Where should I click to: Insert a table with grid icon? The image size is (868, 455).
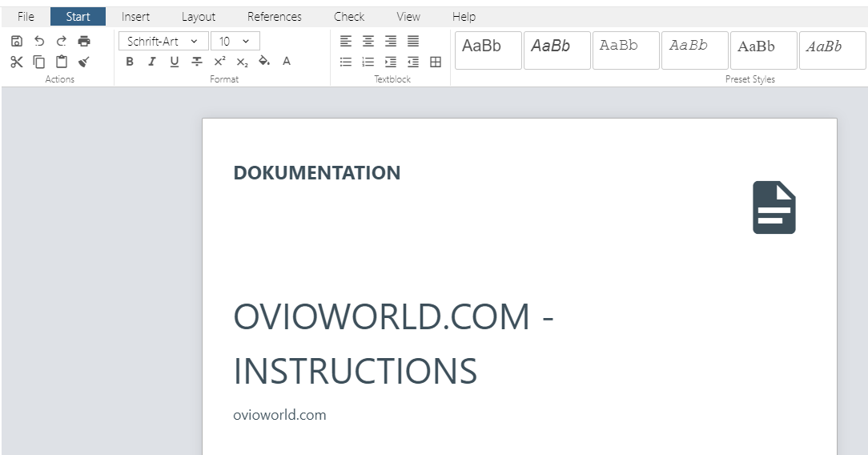pos(436,62)
